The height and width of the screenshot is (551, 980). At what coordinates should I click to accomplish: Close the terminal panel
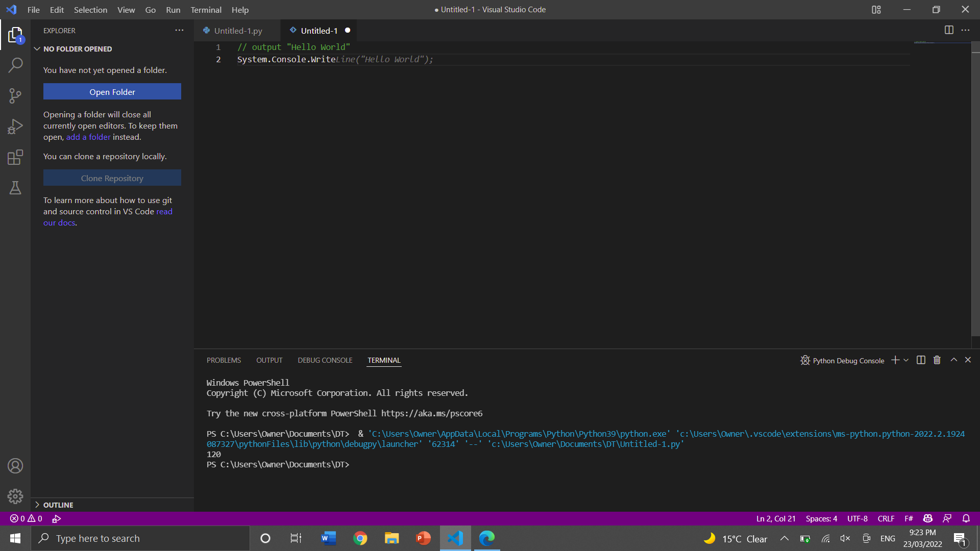968,360
